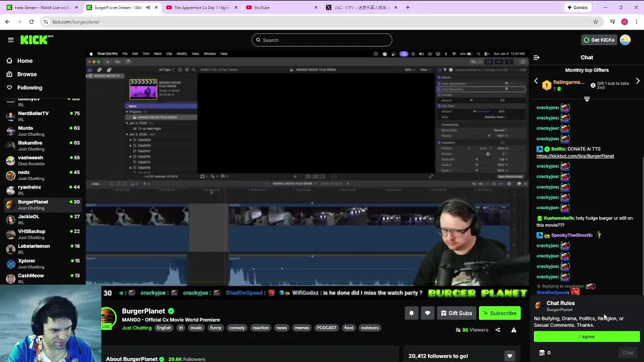Screen dimensions: 644x362
Task: Open ryanheinz channel in sidebar
Action: coord(43,190)
